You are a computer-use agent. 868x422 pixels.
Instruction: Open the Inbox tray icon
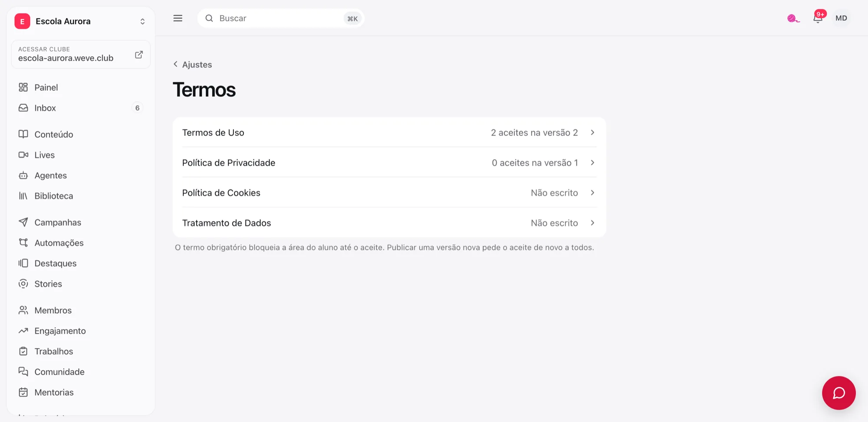(23, 108)
